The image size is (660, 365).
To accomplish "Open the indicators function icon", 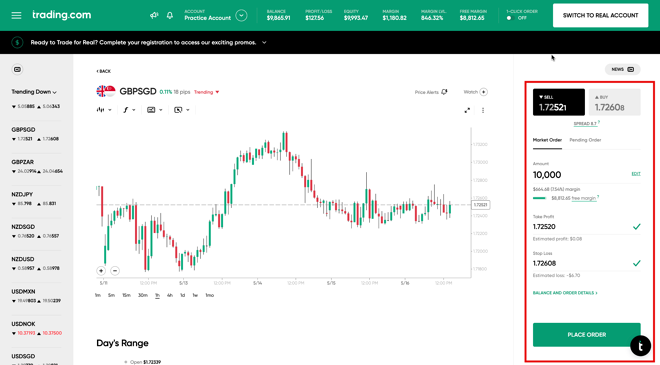I will click(125, 110).
